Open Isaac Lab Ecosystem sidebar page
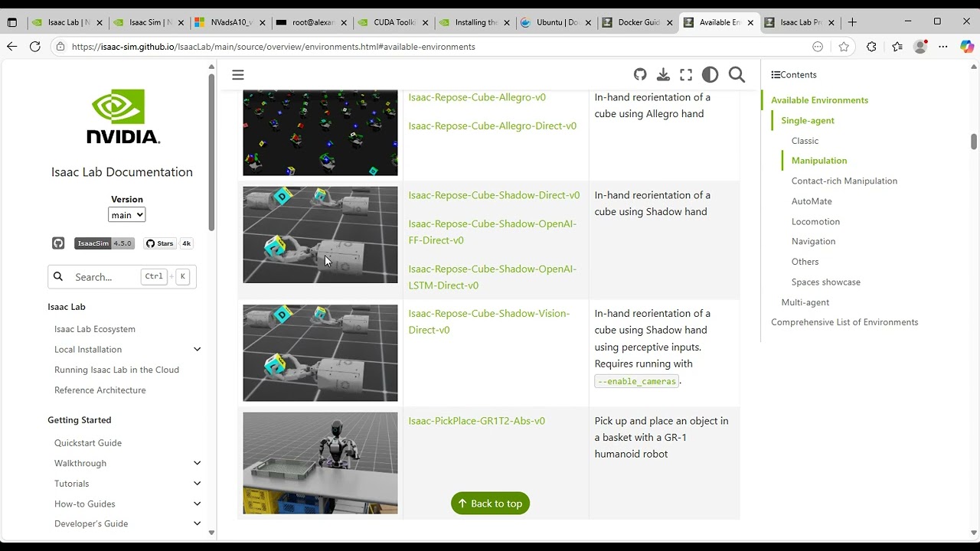980x551 pixels. coord(95,329)
